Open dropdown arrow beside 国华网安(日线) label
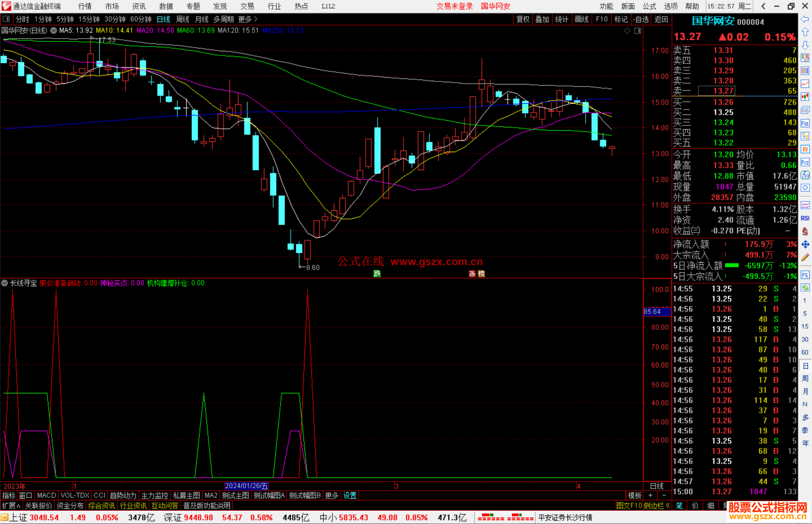Image resolution: width=812 pixels, height=524 pixels. 54,30
